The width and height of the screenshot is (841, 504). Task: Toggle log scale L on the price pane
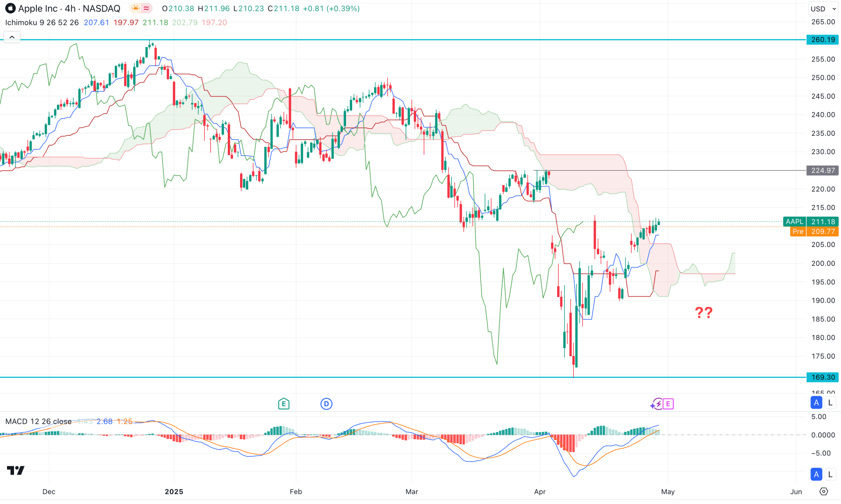830,402
